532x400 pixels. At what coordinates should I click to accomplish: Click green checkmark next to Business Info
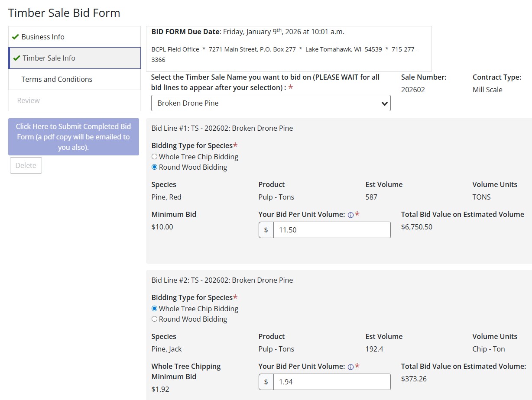pos(16,37)
